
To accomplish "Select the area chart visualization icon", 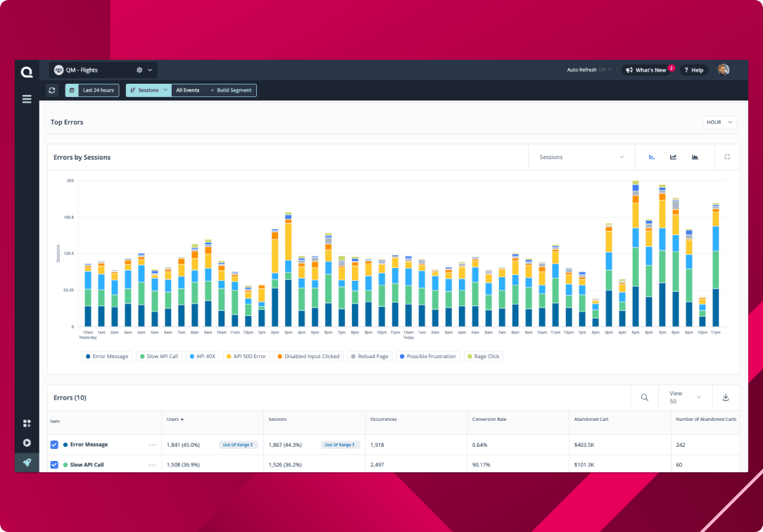I will [695, 157].
